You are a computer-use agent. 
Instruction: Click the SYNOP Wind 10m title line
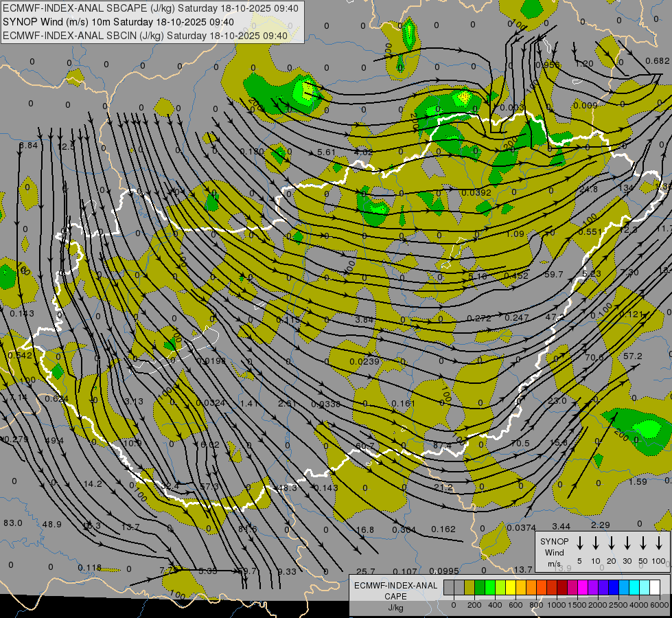(118, 22)
